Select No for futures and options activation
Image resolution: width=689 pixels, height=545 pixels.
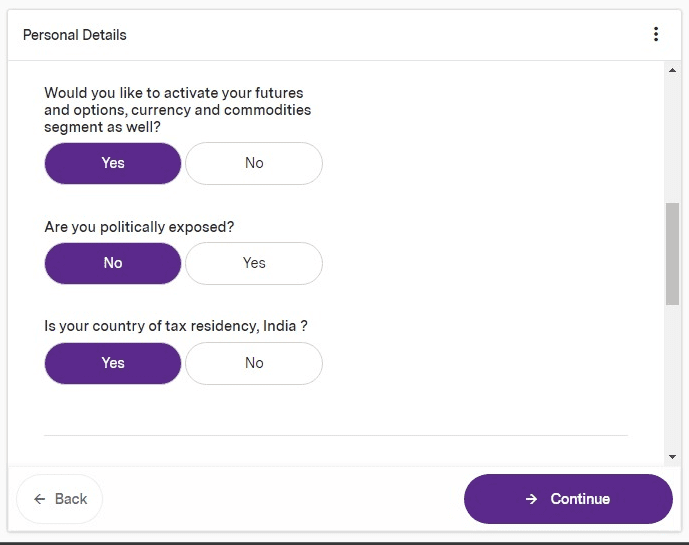coord(254,163)
